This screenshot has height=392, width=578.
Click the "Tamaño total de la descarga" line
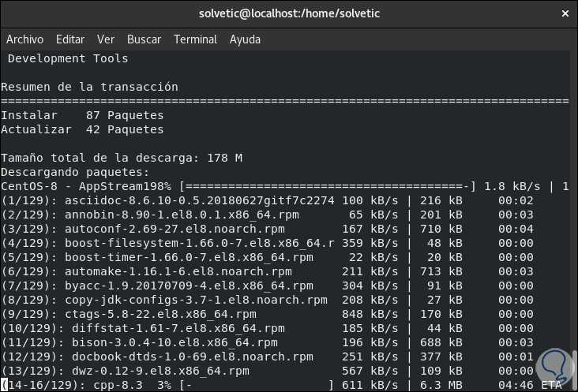pyautogui.click(x=122, y=158)
